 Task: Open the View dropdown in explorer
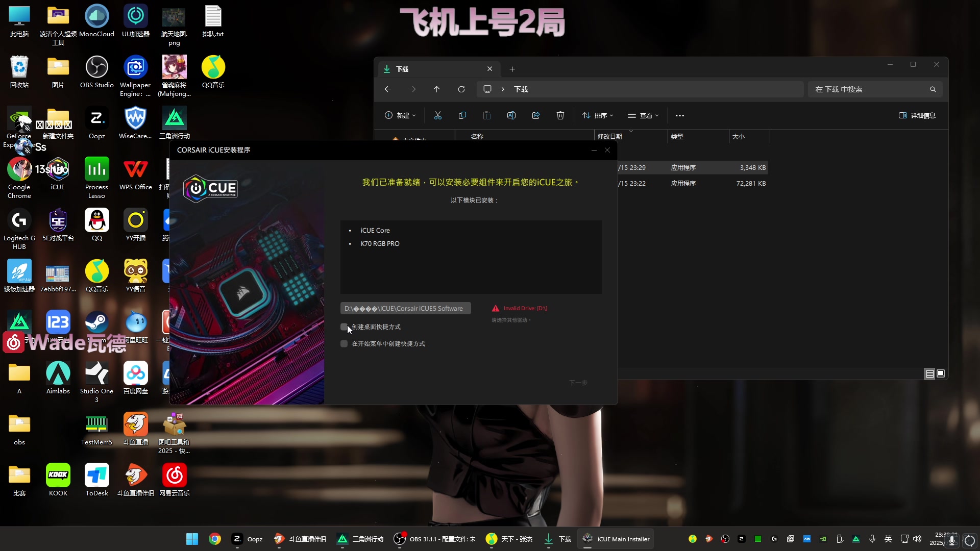click(x=643, y=116)
